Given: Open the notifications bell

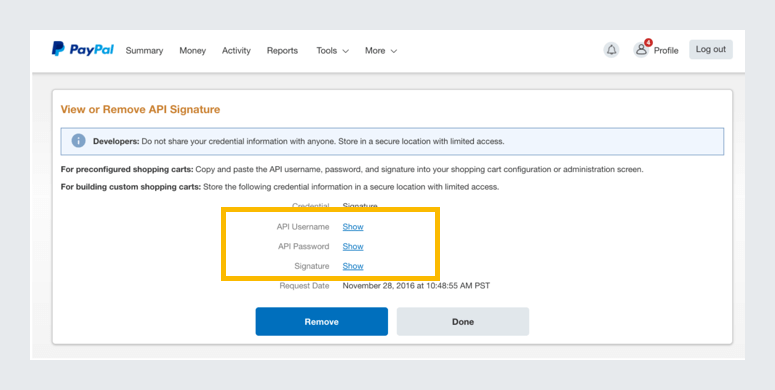Looking at the screenshot, I should [x=611, y=50].
